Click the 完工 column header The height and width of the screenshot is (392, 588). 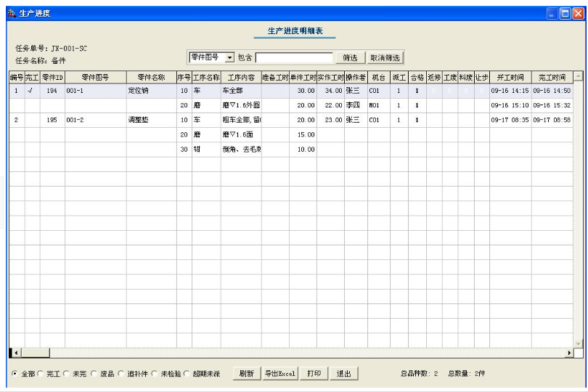tap(32, 78)
